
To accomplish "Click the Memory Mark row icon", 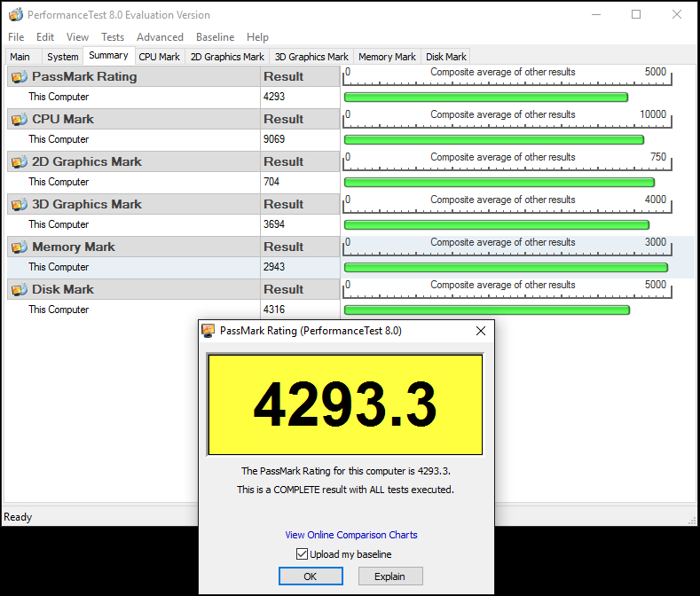I will pyautogui.click(x=20, y=247).
